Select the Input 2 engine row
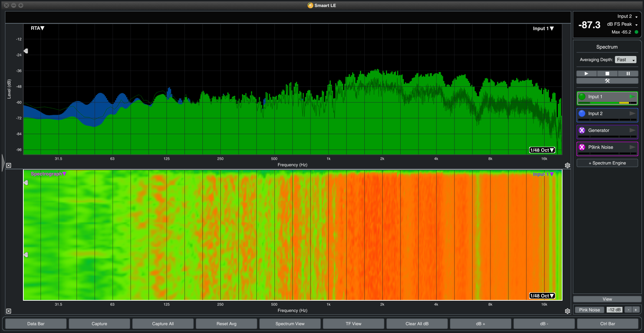 607,115
